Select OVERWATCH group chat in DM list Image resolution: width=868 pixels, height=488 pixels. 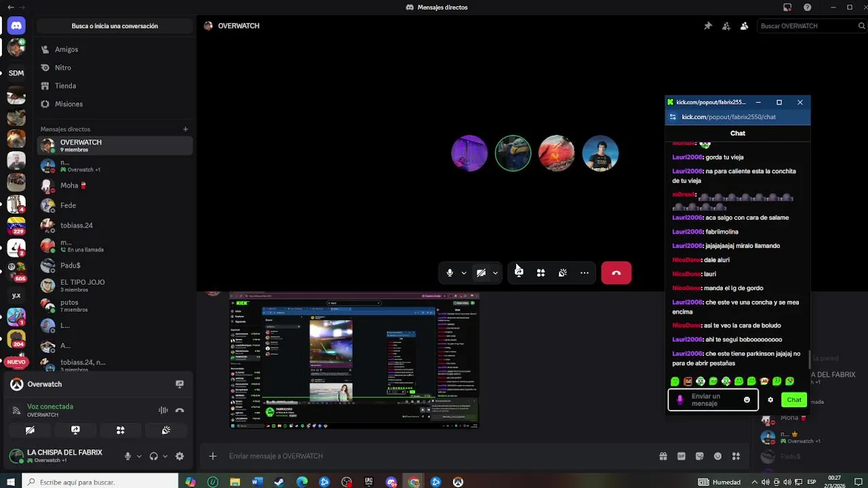click(x=115, y=145)
